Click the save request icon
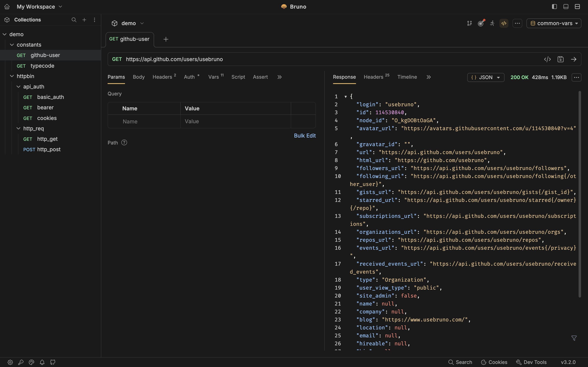Viewport: 588px width, 367px height. pyautogui.click(x=560, y=59)
